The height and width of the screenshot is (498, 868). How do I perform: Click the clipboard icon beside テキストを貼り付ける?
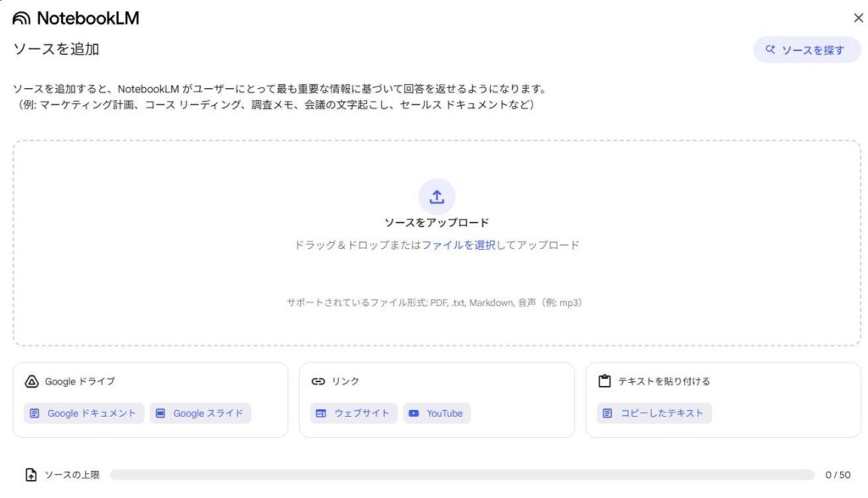(604, 381)
